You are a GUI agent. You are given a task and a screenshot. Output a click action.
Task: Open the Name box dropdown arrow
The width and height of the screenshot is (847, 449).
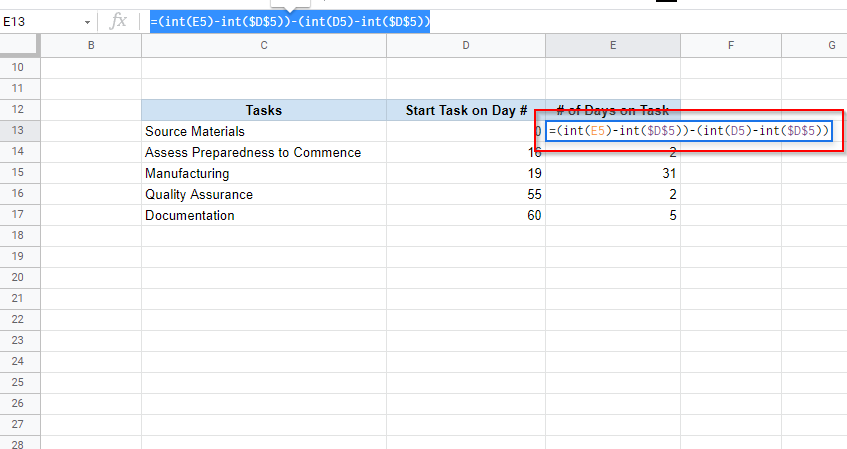coord(88,21)
